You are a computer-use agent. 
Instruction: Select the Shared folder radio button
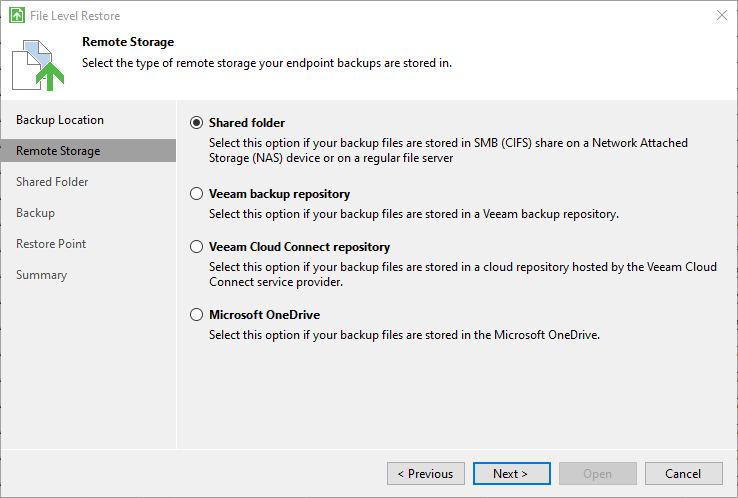pyautogui.click(x=196, y=123)
